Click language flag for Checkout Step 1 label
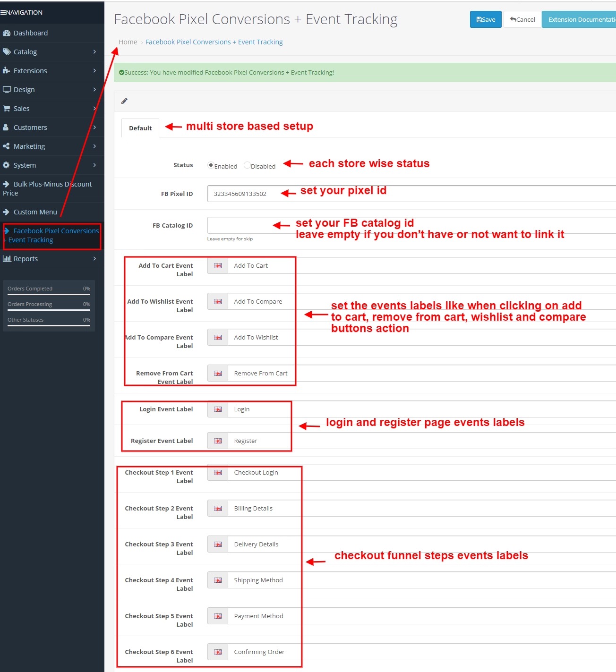Viewport: 616px width, 672px height. click(218, 473)
